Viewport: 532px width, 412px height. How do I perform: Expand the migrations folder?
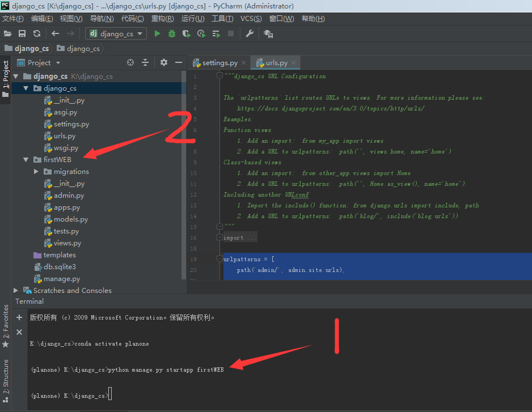click(36, 172)
